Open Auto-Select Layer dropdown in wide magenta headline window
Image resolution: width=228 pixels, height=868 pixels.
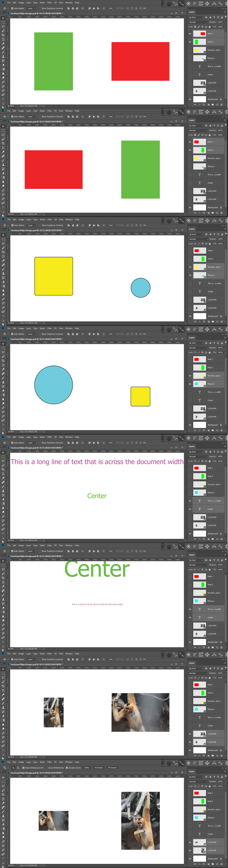point(31,443)
